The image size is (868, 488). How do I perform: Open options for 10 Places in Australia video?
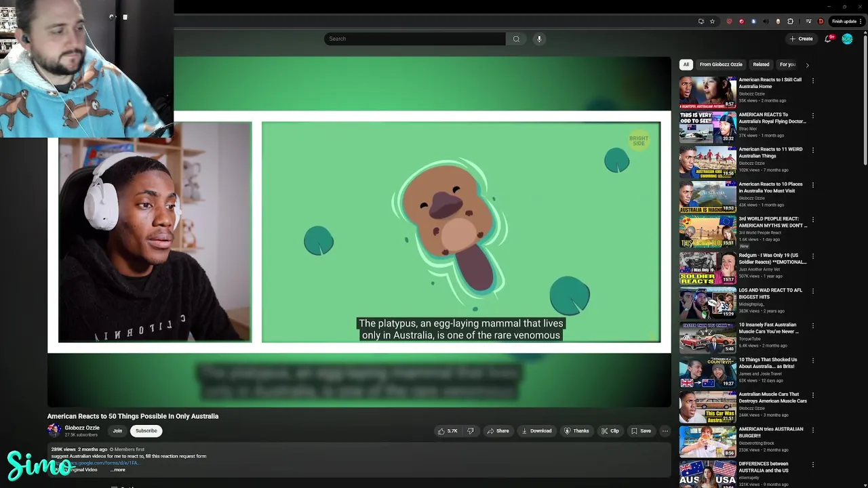(x=812, y=184)
